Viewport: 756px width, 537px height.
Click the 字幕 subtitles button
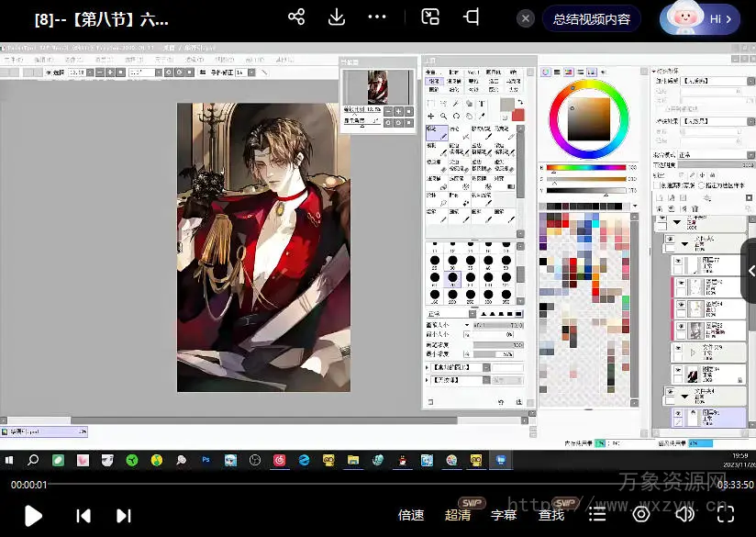(x=504, y=515)
